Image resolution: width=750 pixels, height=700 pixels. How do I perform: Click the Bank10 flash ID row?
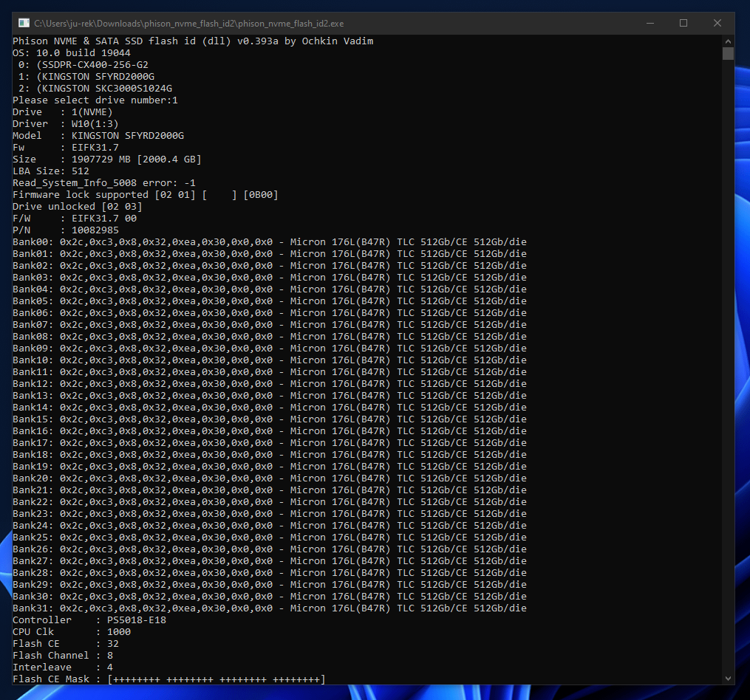point(269,360)
